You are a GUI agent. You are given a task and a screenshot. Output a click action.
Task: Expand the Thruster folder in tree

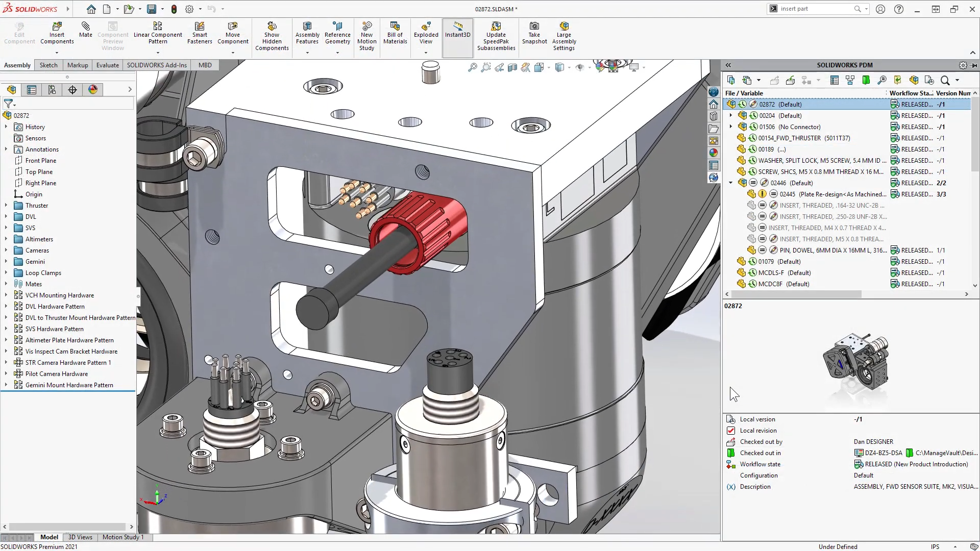click(x=6, y=206)
